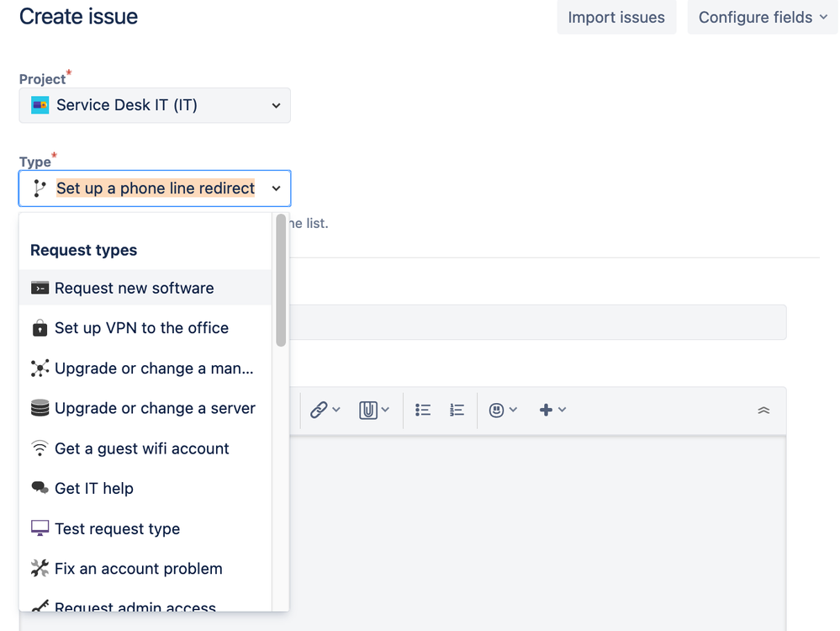Click into the description text area
Viewport: 840px width, 631px height.
[538, 533]
